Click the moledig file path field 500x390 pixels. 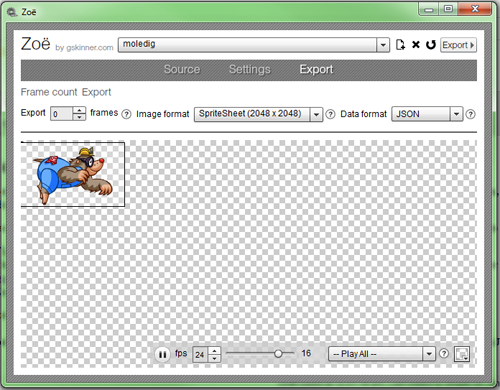247,45
